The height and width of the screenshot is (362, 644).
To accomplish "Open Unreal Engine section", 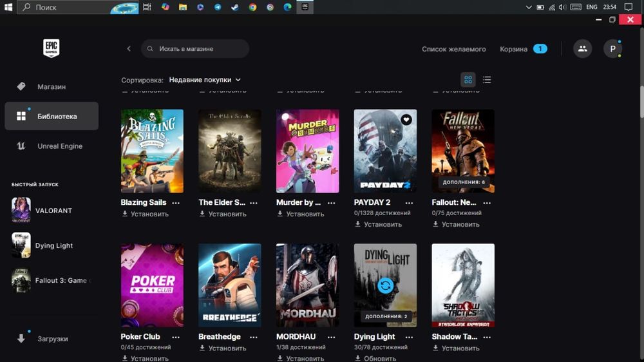I will click(x=52, y=146).
